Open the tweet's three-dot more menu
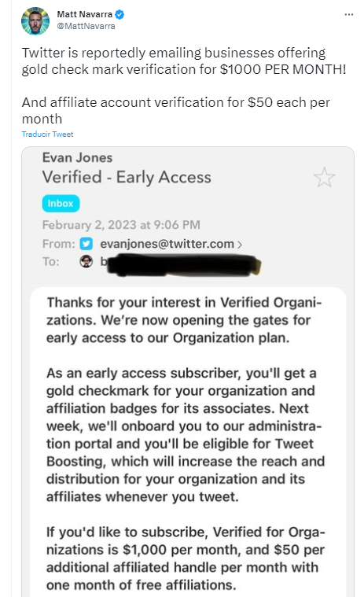Image resolution: width=364 pixels, height=597 pixels. pos(349,14)
